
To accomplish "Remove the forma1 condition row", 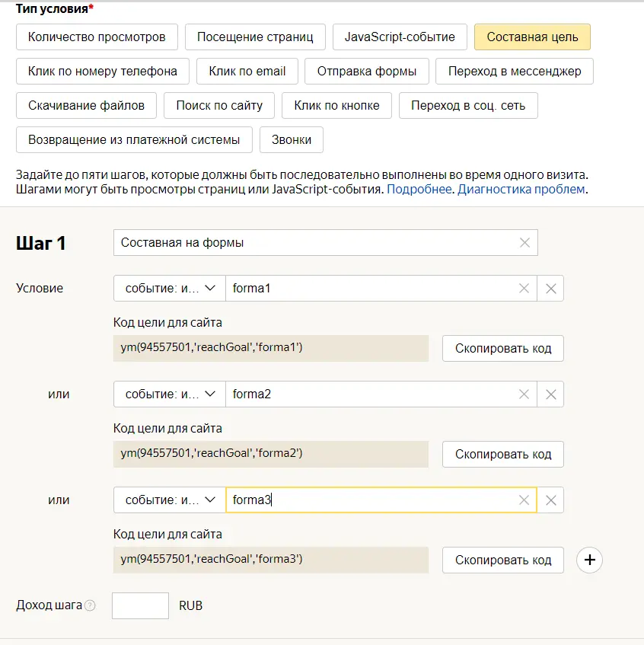I will coord(550,289).
